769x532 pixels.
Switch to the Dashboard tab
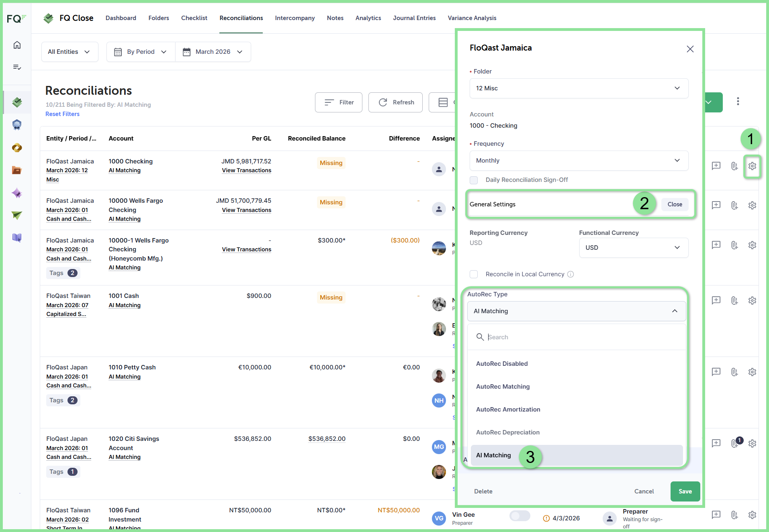pyautogui.click(x=121, y=18)
